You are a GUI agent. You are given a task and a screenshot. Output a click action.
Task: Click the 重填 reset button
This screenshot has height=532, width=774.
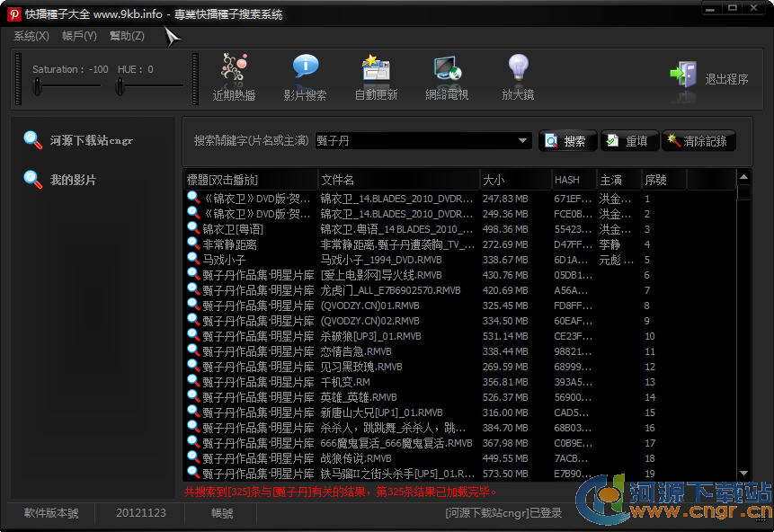[627, 141]
